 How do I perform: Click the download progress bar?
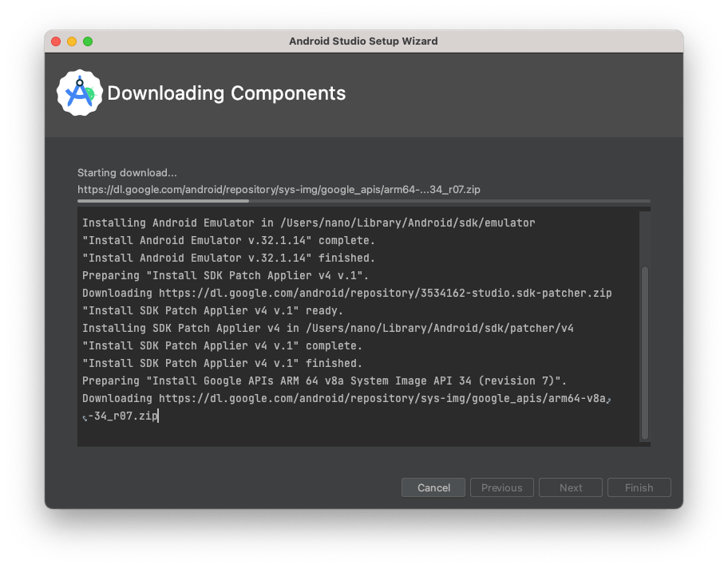pyautogui.click(x=363, y=201)
